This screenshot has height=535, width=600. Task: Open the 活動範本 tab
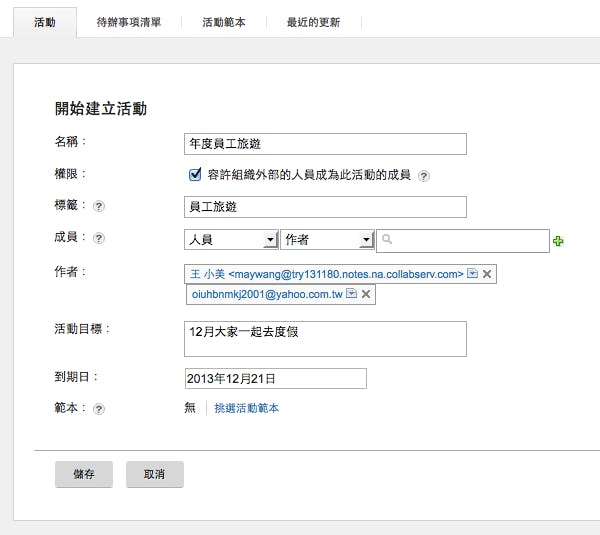coord(224,22)
